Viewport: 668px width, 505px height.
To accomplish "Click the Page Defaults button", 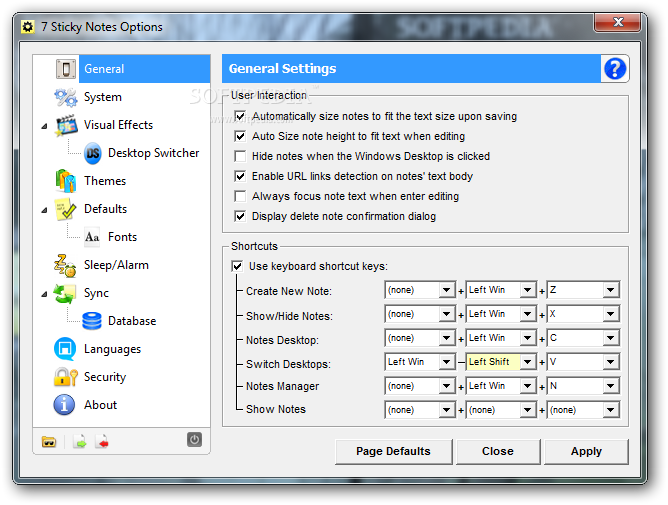I will pos(394,451).
